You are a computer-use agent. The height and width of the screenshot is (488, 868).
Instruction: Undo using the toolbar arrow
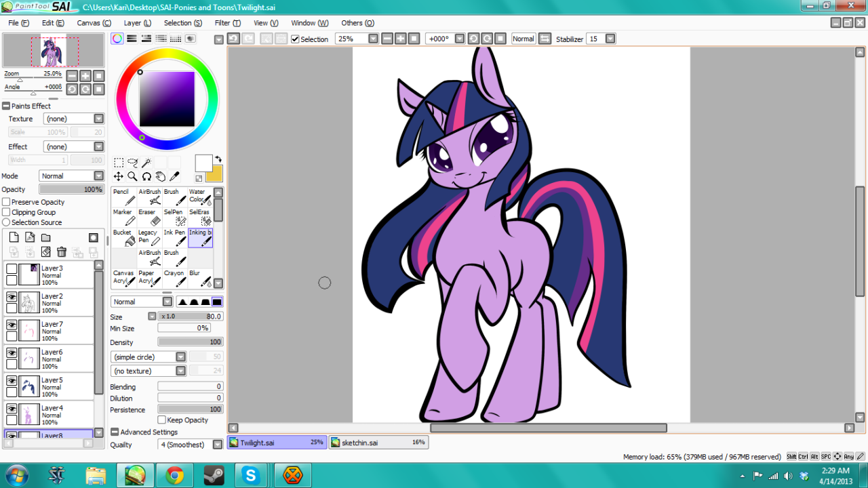233,39
